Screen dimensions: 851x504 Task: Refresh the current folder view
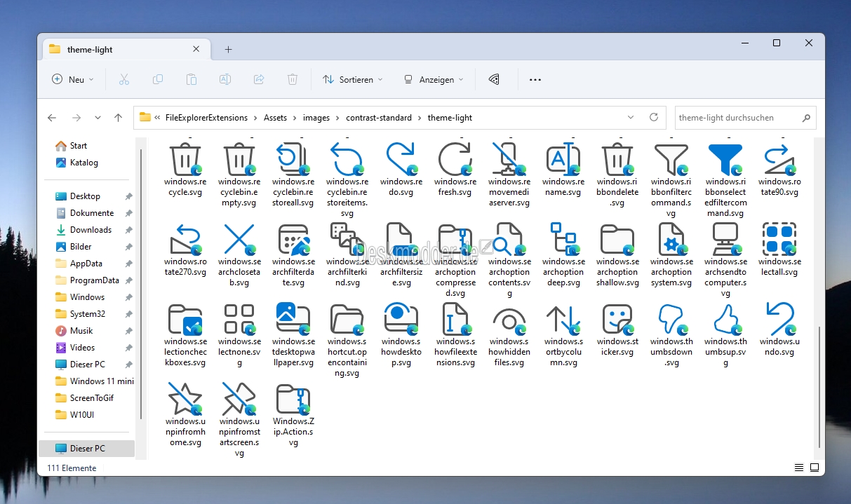pyautogui.click(x=654, y=118)
